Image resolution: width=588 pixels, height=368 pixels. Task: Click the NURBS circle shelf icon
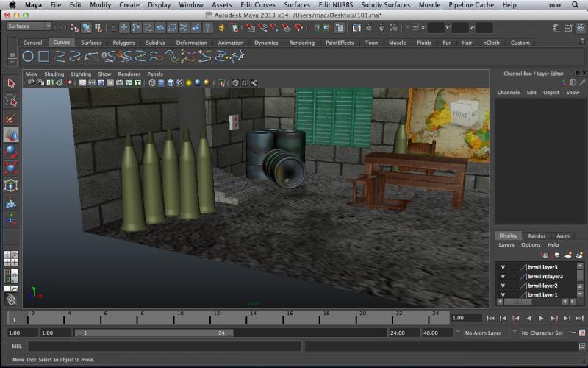(x=28, y=56)
